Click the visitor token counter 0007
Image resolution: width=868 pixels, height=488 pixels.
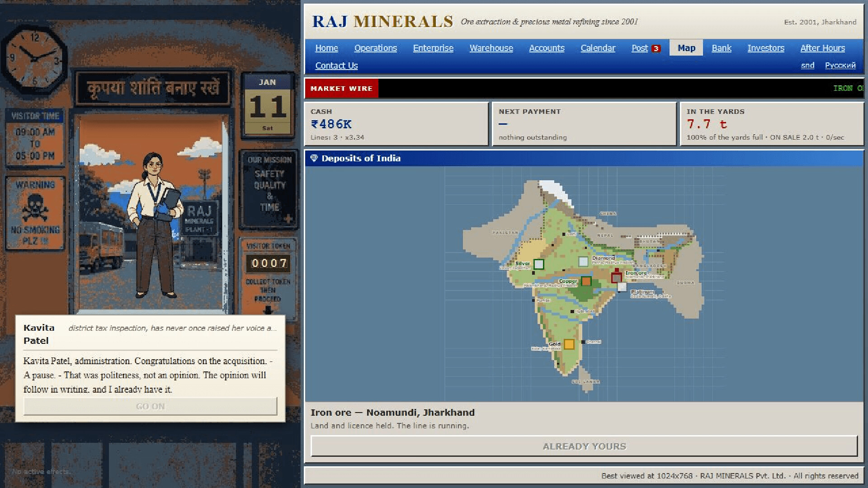tap(269, 263)
